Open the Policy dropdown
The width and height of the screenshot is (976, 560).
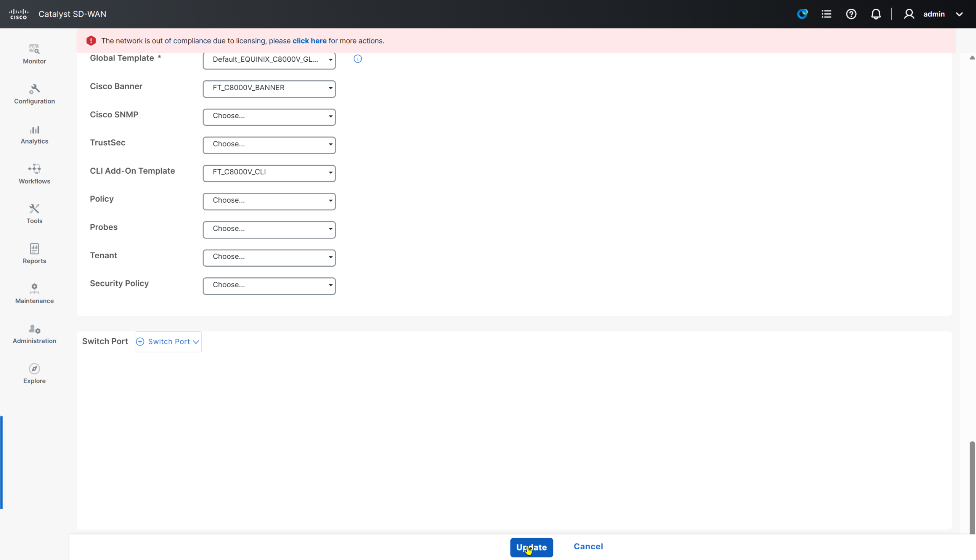(269, 202)
